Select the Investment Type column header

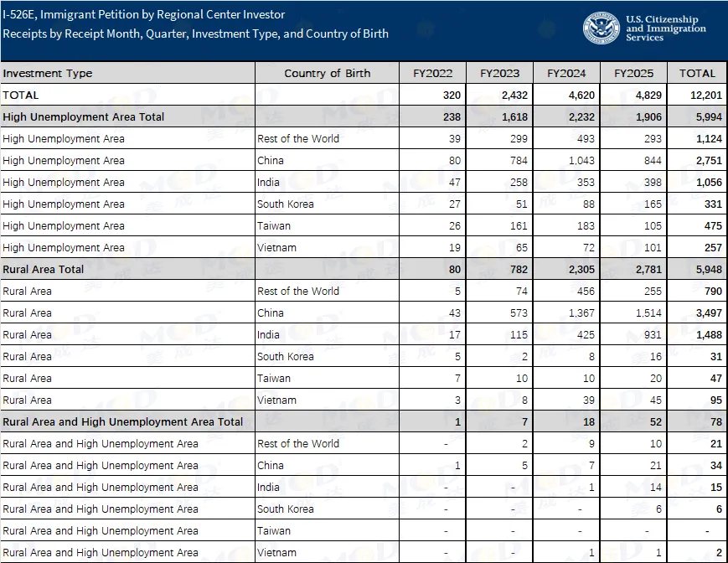(x=48, y=73)
